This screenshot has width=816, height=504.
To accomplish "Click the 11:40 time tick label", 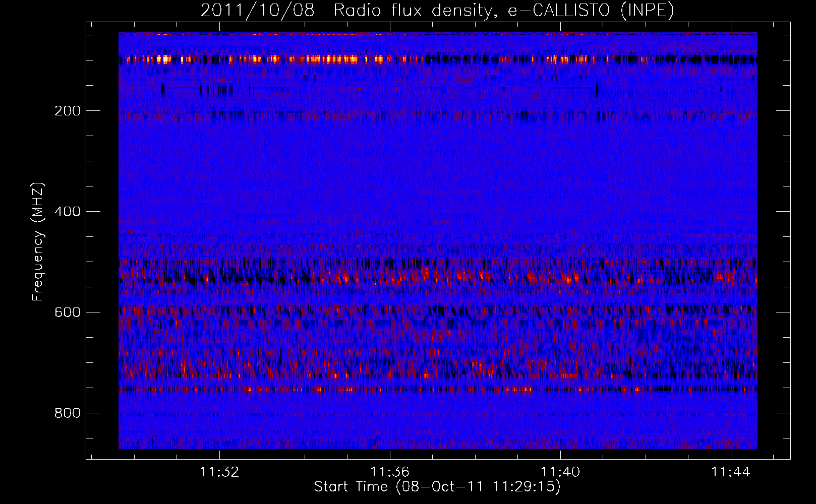I will click(560, 472).
